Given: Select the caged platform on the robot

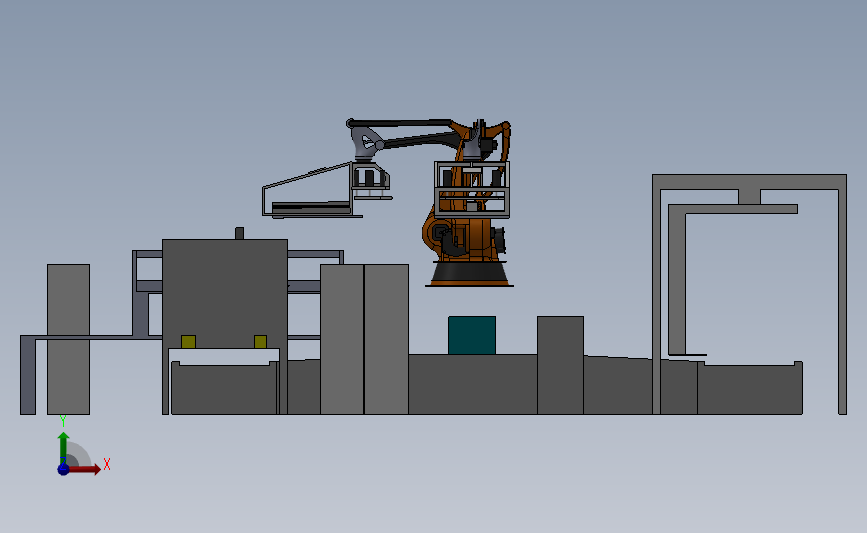Looking at the screenshot, I should click(472, 189).
